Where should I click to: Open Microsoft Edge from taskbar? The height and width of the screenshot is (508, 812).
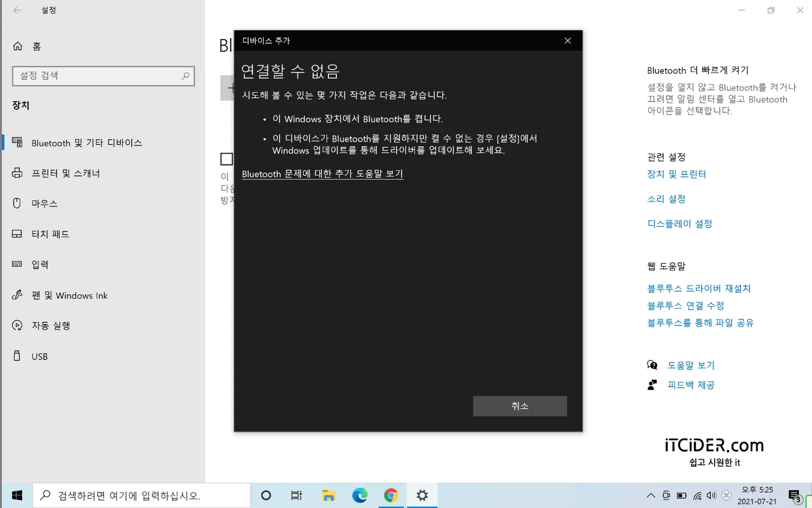click(360, 495)
